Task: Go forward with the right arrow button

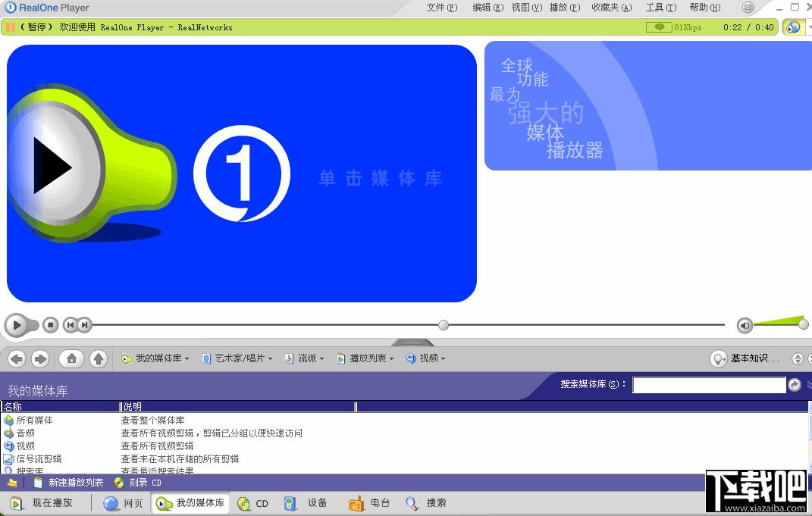Action: tap(40, 358)
